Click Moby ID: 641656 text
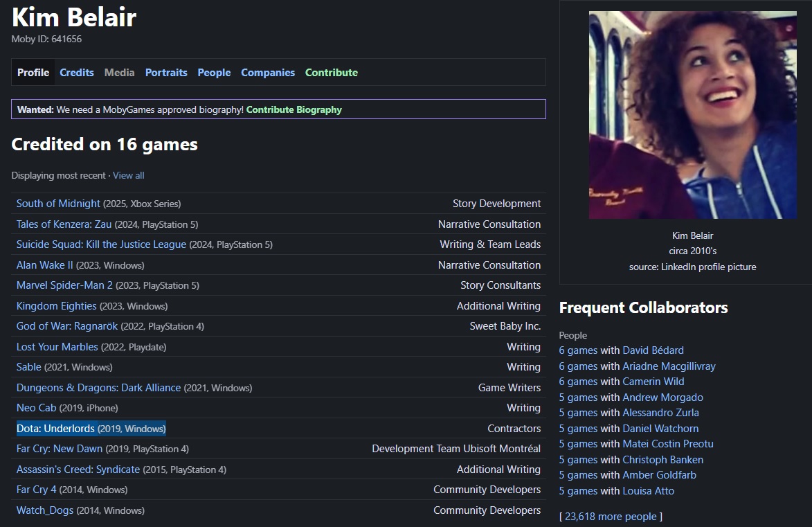The width and height of the screenshot is (812, 527). pyautogui.click(x=46, y=39)
